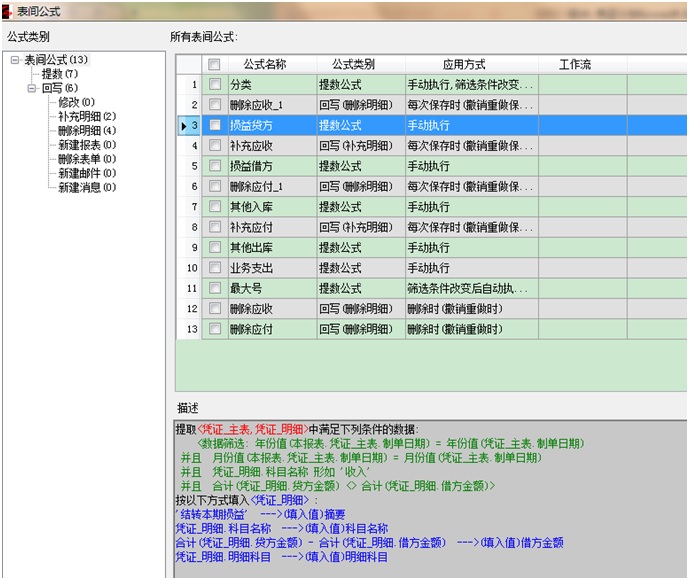
Task: Enable the checkbox for 最大号 formula
Action: point(214,288)
